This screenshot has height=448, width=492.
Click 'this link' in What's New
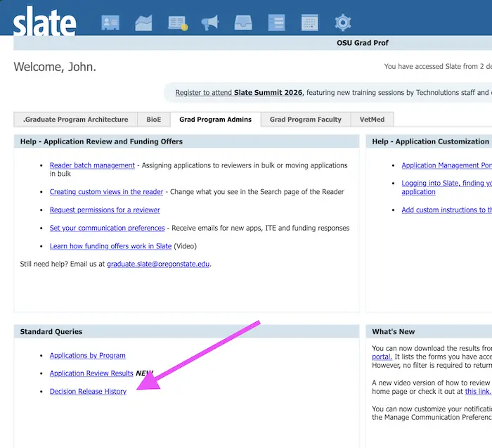pyautogui.click(x=478, y=392)
